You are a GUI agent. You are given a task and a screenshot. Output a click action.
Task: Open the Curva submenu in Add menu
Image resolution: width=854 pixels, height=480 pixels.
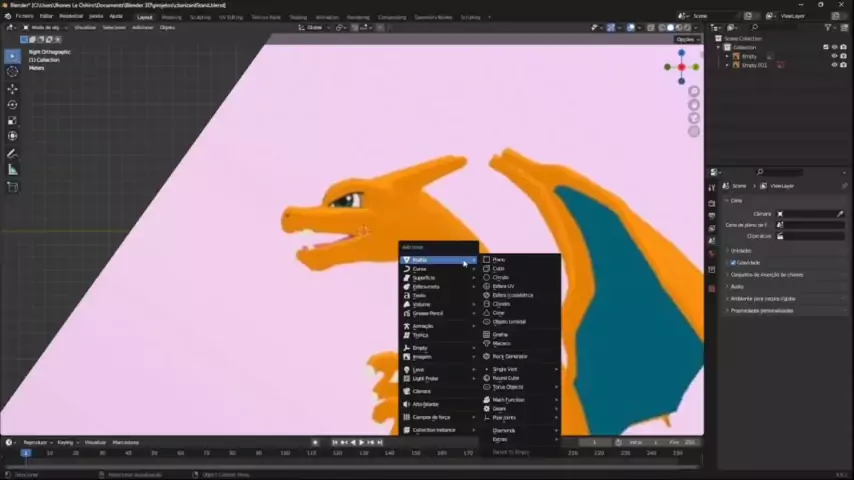[438, 269]
